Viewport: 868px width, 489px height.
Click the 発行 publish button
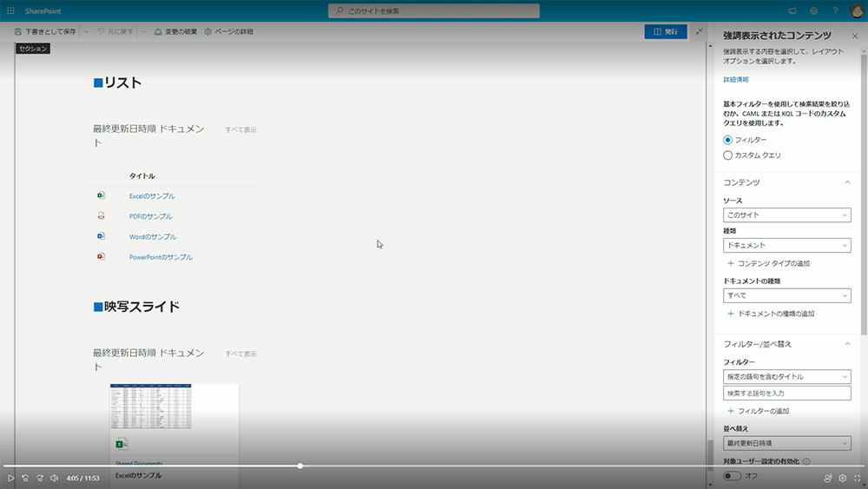click(x=666, y=31)
